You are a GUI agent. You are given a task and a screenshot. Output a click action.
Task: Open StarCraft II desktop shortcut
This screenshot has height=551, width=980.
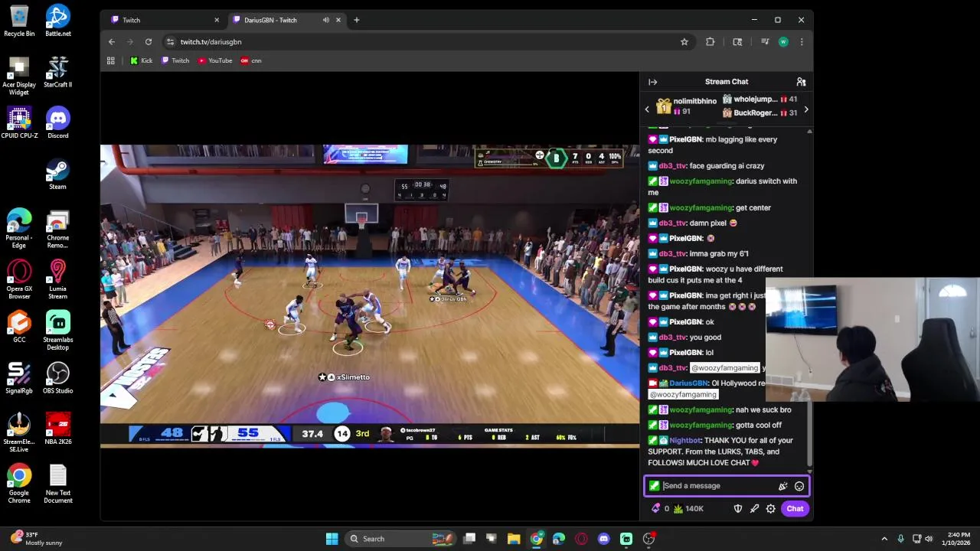[58, 72]
